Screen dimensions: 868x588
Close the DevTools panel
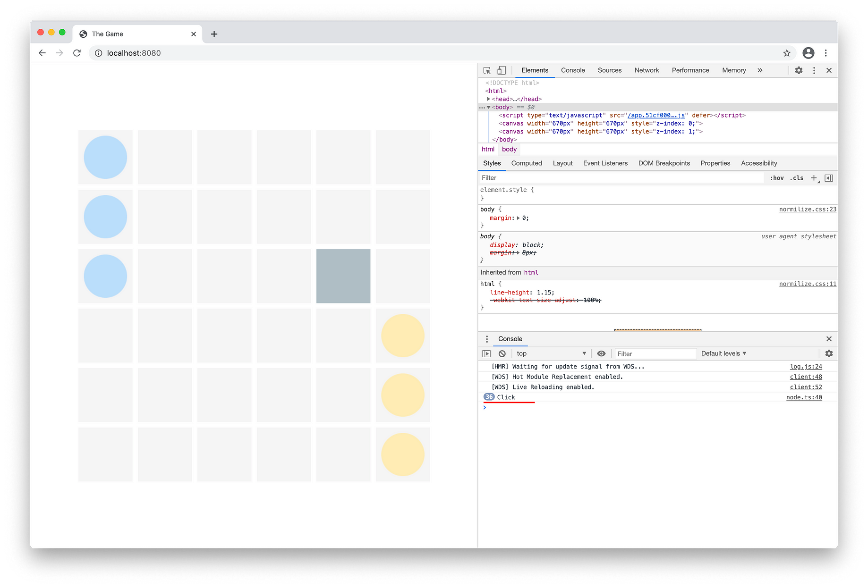pyautogui.click(x=829, y=70)
